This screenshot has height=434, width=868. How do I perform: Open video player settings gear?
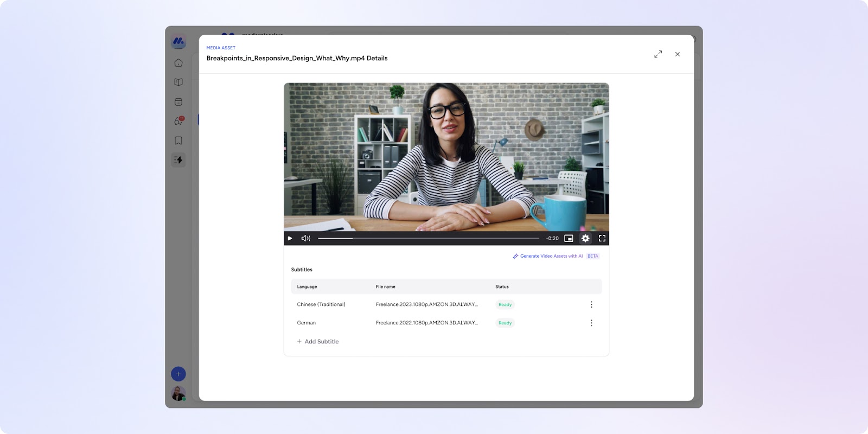tap(585, 238)
